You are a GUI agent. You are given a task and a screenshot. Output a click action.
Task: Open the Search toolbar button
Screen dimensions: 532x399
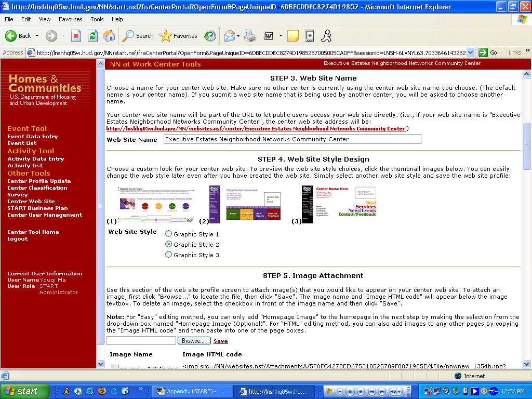coord(138,36)
